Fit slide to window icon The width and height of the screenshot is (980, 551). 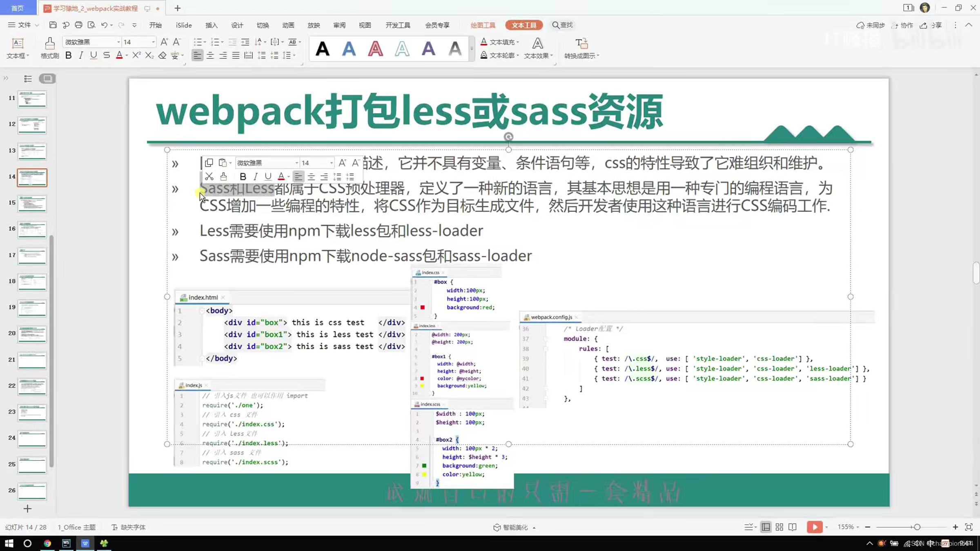(969, 527)
